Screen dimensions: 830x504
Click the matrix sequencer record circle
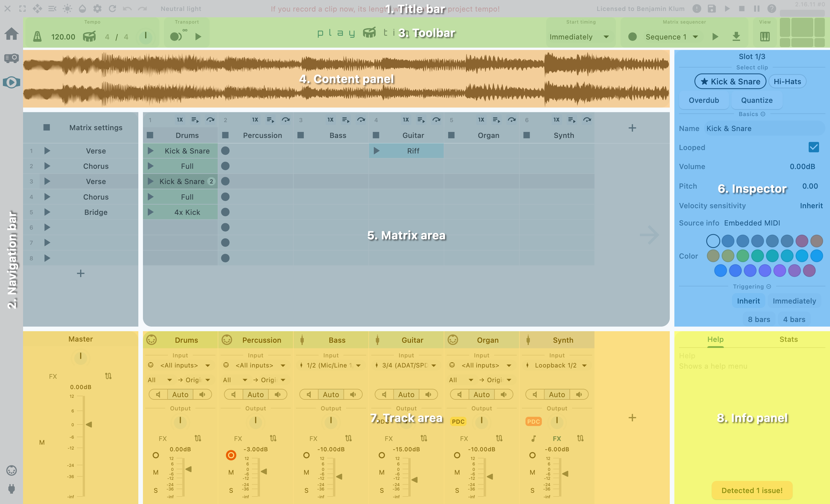(632, 37)
